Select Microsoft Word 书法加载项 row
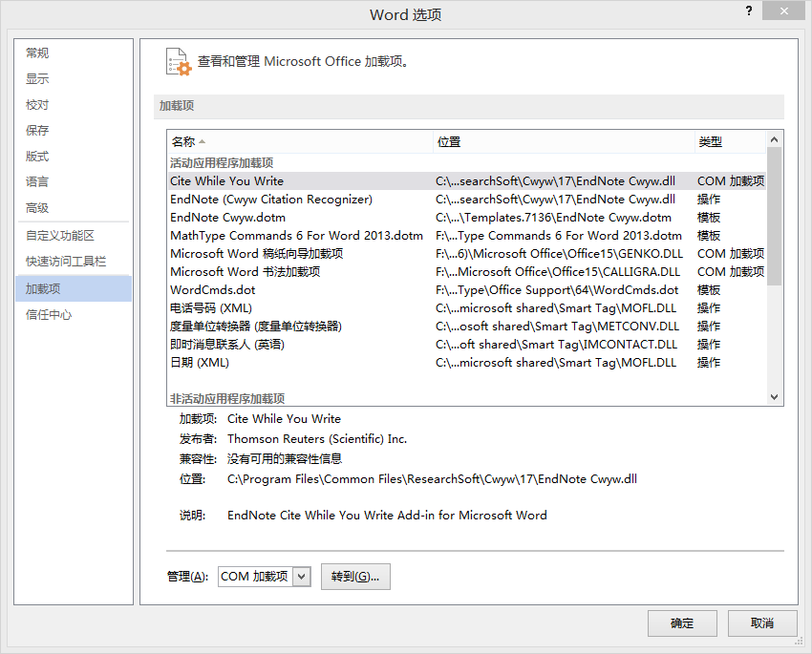Viewport: 812px width, 654px height. coord(466,272)
